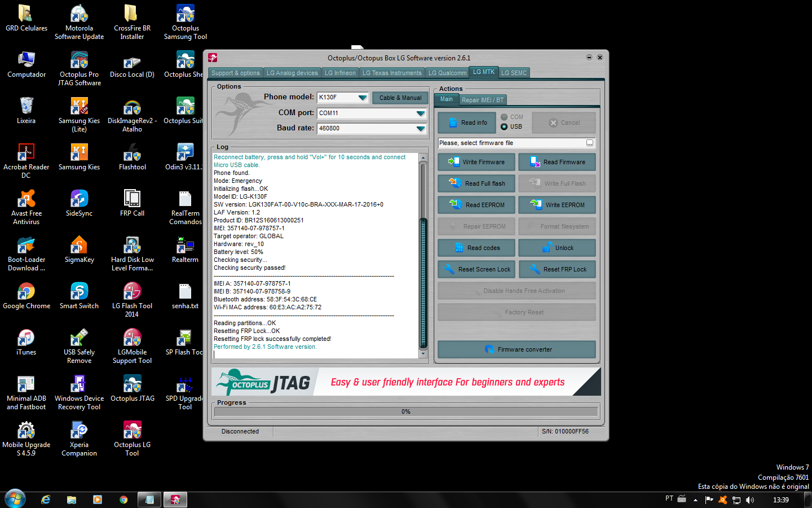
Task: Select the USB connection radio button
Action: pos(504,126)
